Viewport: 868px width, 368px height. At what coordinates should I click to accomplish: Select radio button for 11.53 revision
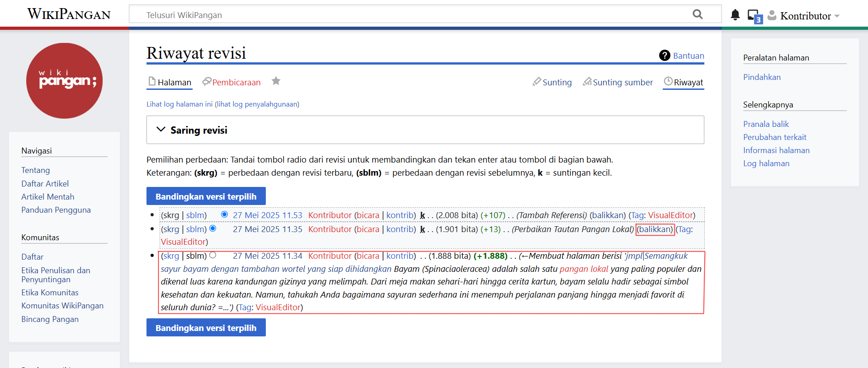tap(224, 214)
